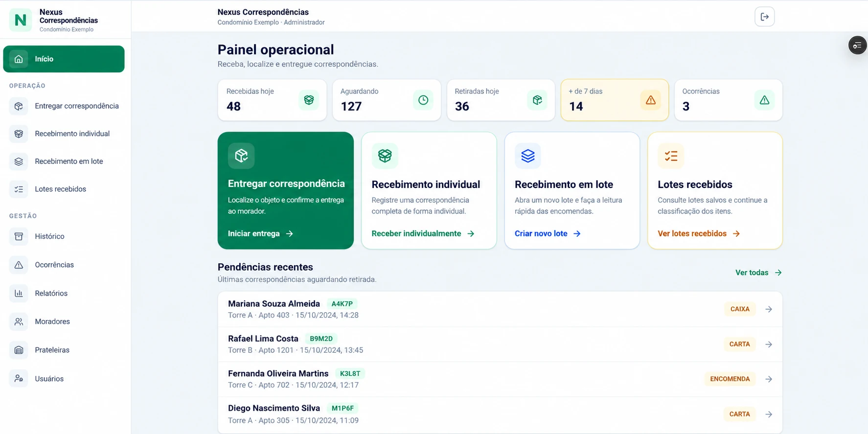Screen dimensions: 868x434
Task: Click the clock icon on Aguardando card
Action: point(423,100)
